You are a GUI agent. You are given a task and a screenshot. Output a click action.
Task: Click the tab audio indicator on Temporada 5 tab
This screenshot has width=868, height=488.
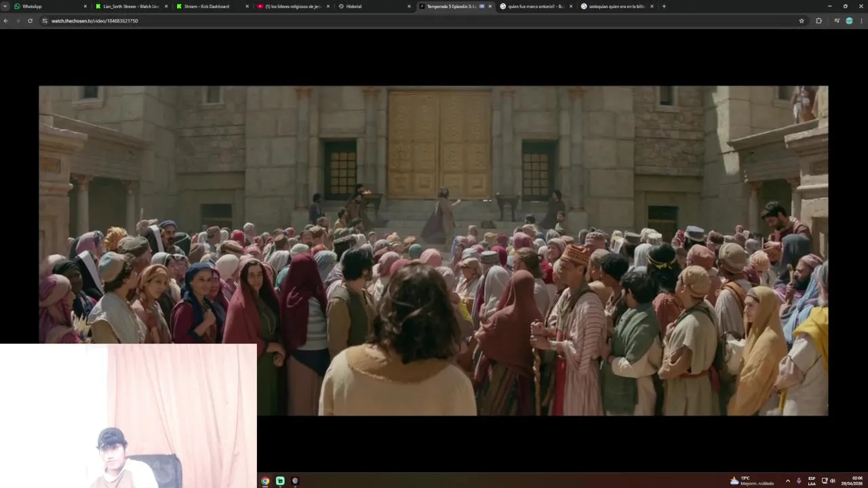482,6
